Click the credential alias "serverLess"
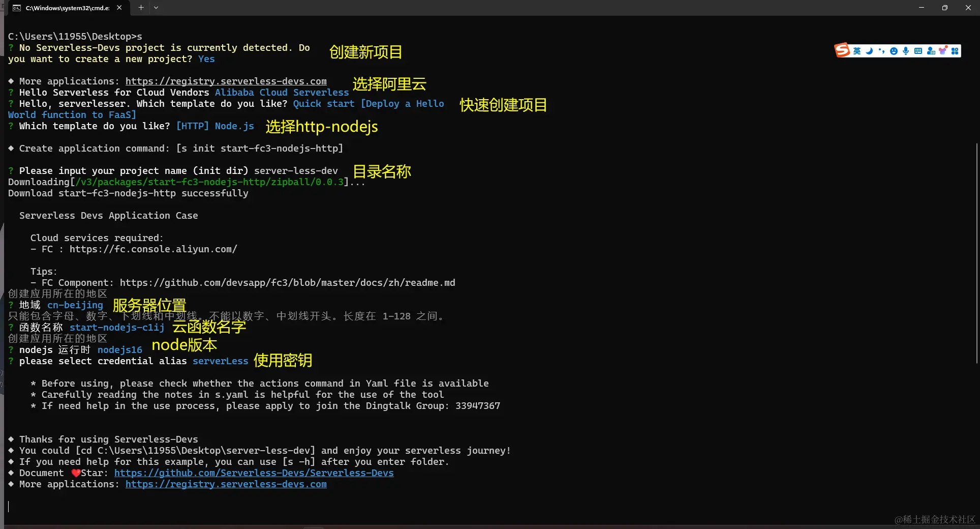The height and width of the screenshot is (529, 980). 221,361
